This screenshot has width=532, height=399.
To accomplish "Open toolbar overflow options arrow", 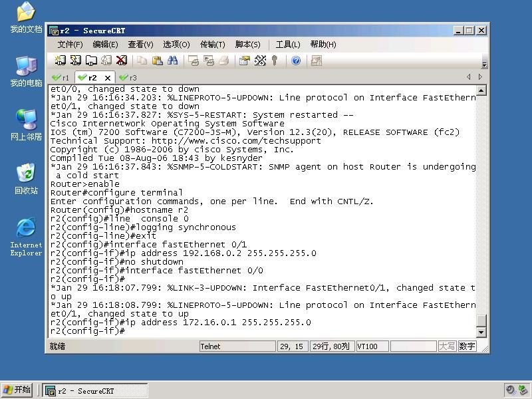I will tap(485, 65).
